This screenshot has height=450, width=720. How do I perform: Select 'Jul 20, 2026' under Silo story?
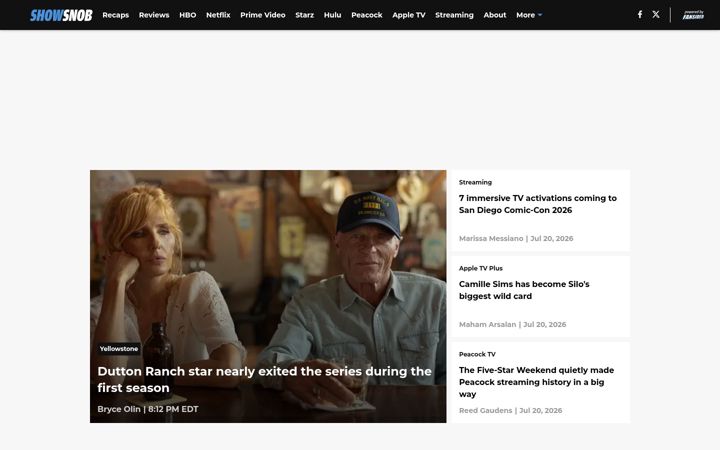tap(545, 324)
